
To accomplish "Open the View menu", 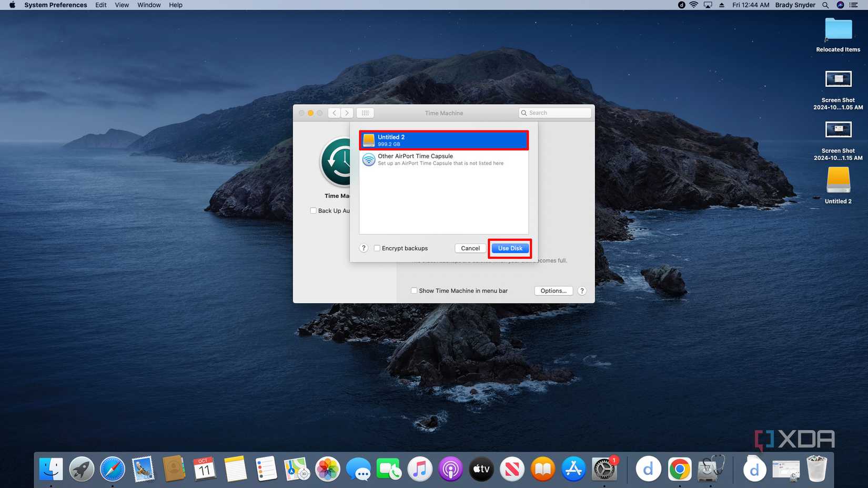I will [x=122, y=5].
